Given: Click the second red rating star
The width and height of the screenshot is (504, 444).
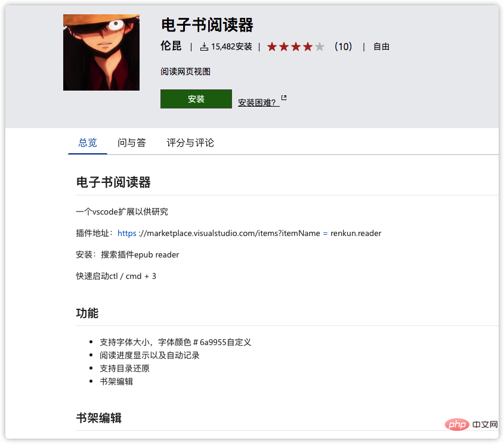Looking at the screenshot, I should (284, 46).
